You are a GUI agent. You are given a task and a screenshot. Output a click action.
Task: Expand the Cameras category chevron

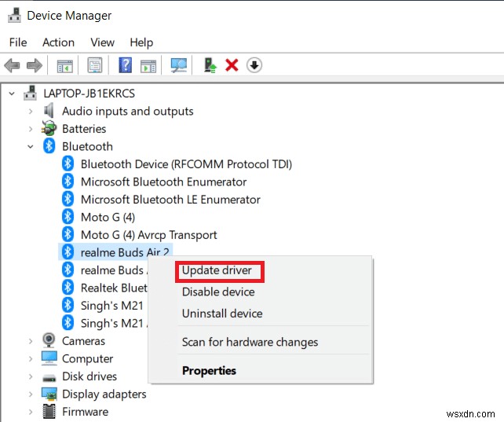[x=31, y=341]
